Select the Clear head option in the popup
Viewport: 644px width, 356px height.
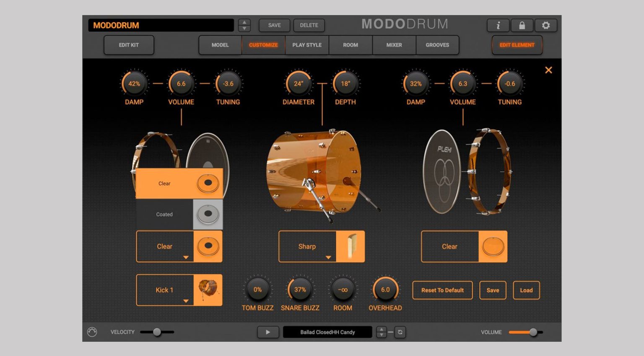point(164,183)
